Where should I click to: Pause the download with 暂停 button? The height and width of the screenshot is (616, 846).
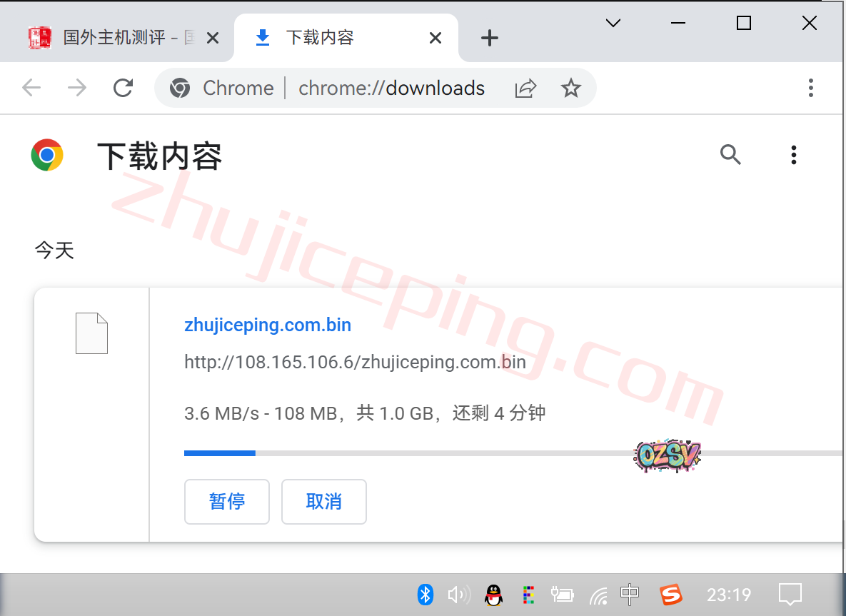227,502
